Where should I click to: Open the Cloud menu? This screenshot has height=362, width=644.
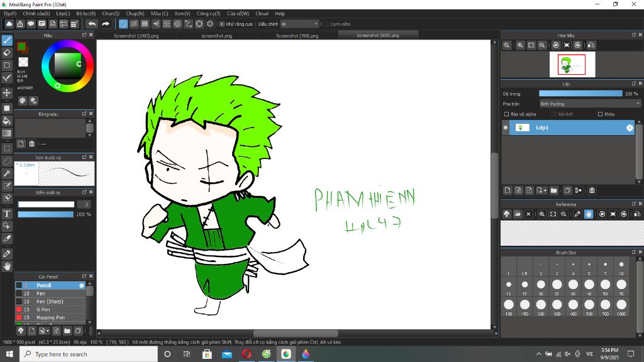pyautogui.click(x=262, y=14)
